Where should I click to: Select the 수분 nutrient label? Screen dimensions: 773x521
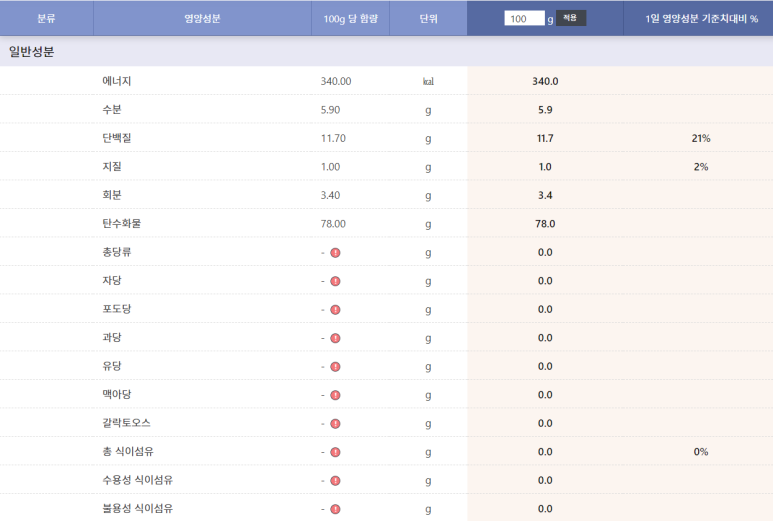pos(112,109)
